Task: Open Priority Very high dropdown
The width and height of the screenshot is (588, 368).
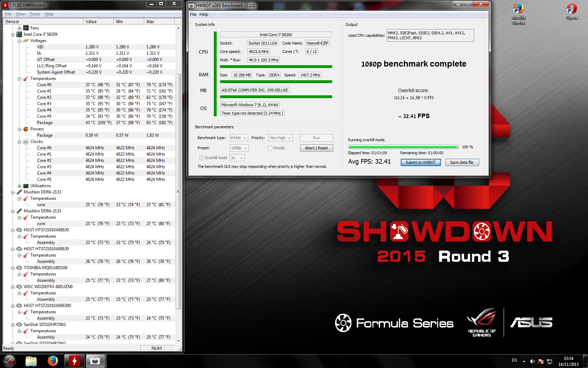Action: coord(280,138)
